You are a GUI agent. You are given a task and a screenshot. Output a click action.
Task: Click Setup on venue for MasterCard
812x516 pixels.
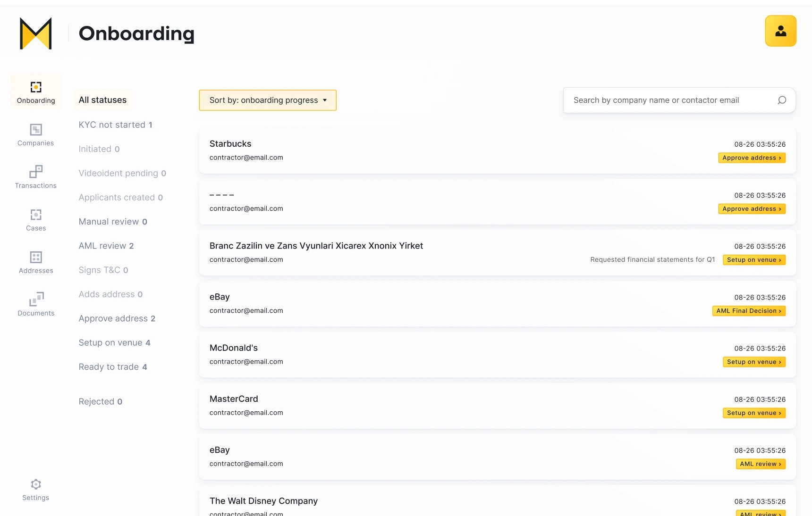[754, 413]
